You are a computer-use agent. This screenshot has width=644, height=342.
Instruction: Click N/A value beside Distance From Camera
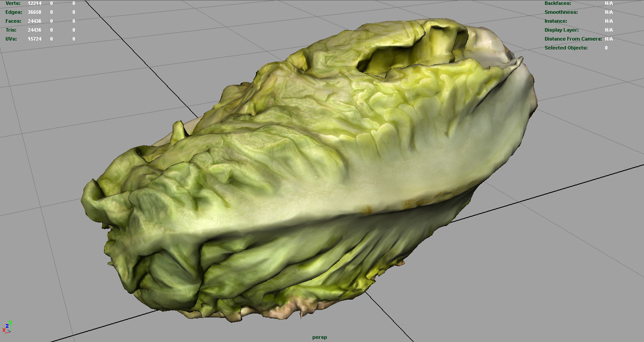pyautogui.click(x=609, y=39)
